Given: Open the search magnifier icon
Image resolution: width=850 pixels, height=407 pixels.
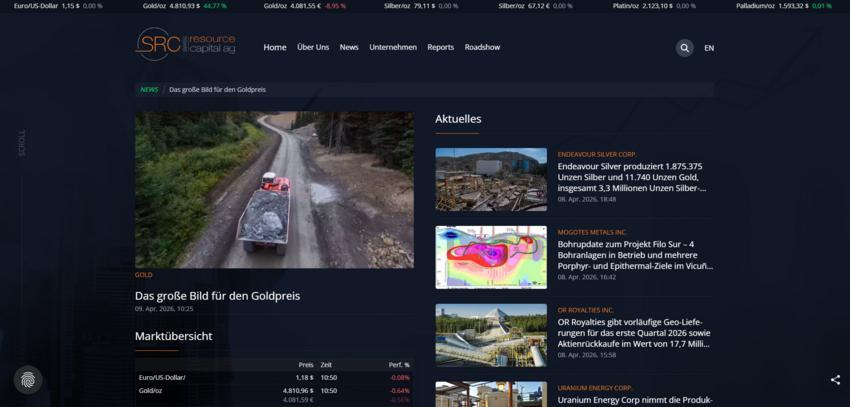Looking at the screenshot, I should click(x=684, y=48).
